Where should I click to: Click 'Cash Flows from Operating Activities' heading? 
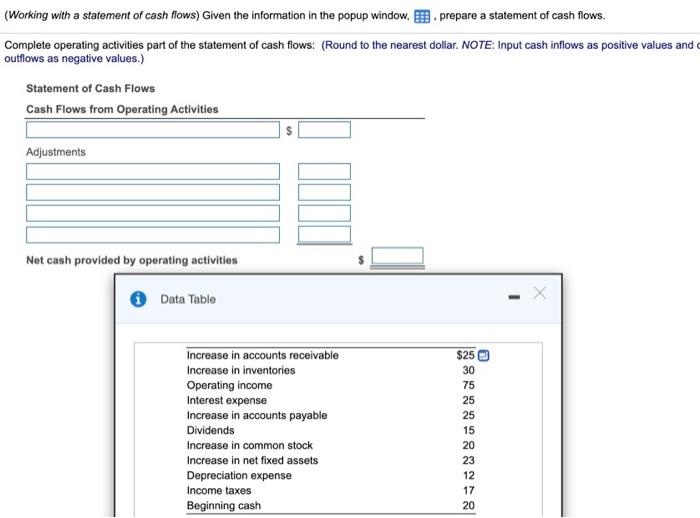(x=122, y=109)
